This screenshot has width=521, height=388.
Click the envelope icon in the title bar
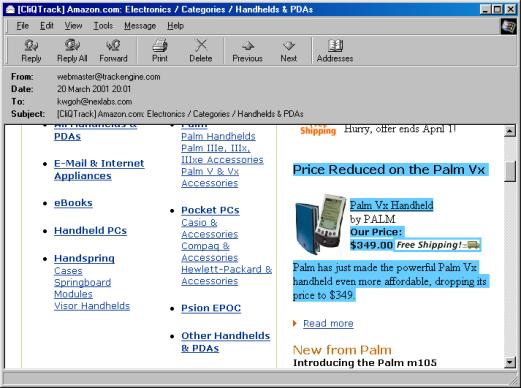pos(10,9)
